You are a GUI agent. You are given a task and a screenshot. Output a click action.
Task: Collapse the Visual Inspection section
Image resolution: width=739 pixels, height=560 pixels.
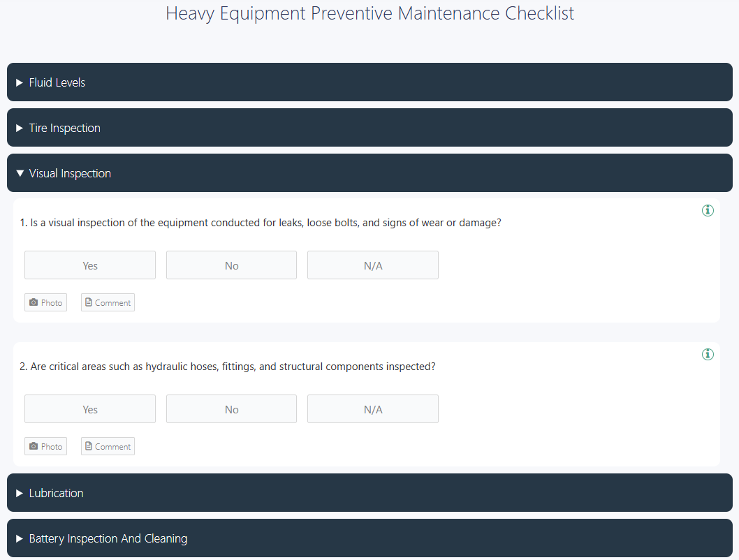point(369,173)
